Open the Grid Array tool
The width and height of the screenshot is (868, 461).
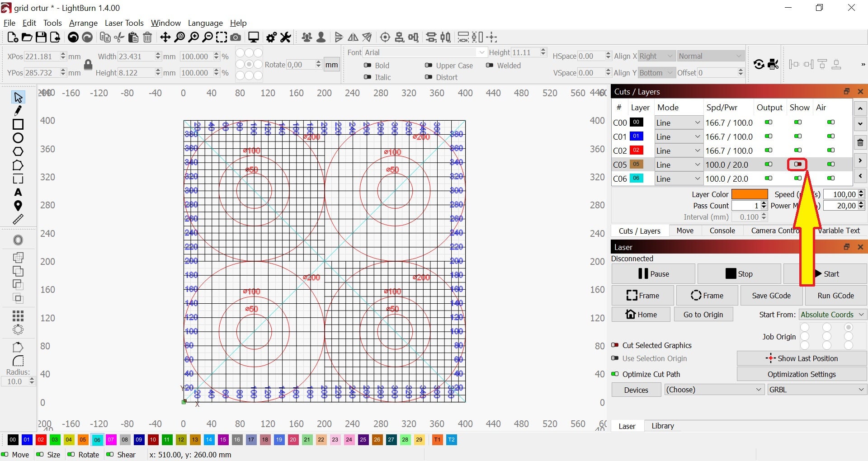pyautogui.click(x=18, y=316)
